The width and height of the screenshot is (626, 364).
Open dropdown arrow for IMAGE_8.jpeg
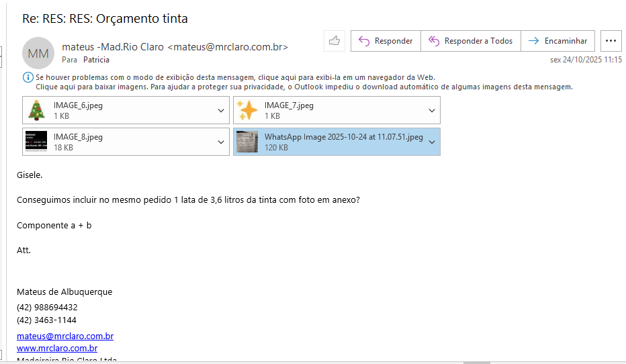point(221,142)
